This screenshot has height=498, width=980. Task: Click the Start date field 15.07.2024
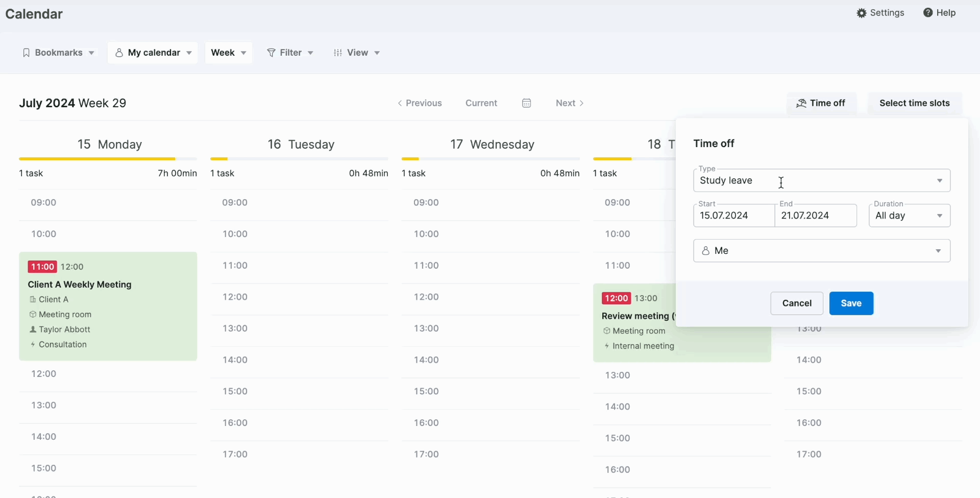point(734,216)
